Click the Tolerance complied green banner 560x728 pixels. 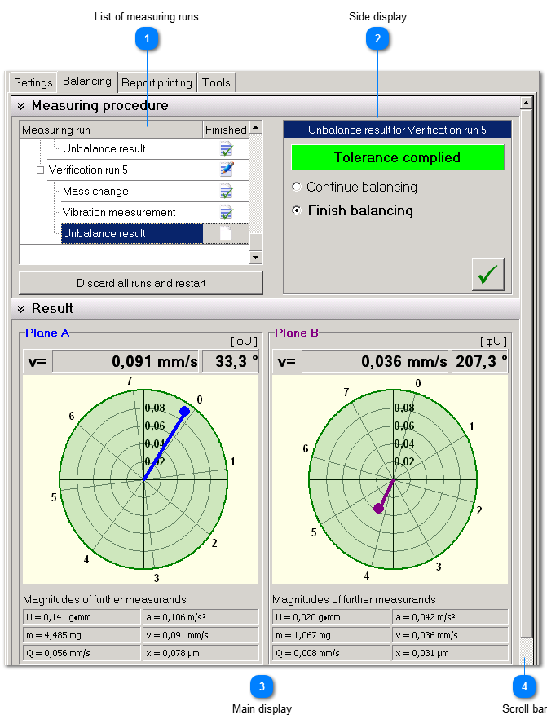(397, 157)
